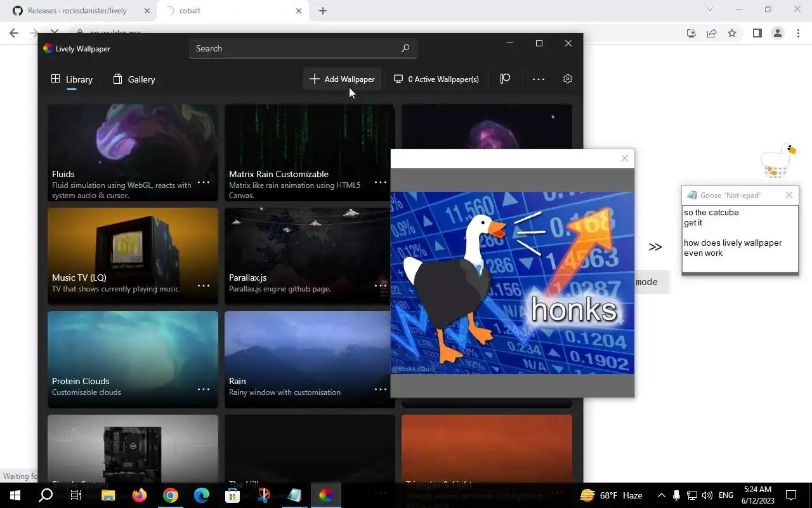
Task: Open options menu for Music TV (LQ)
Action: (204, 286)
